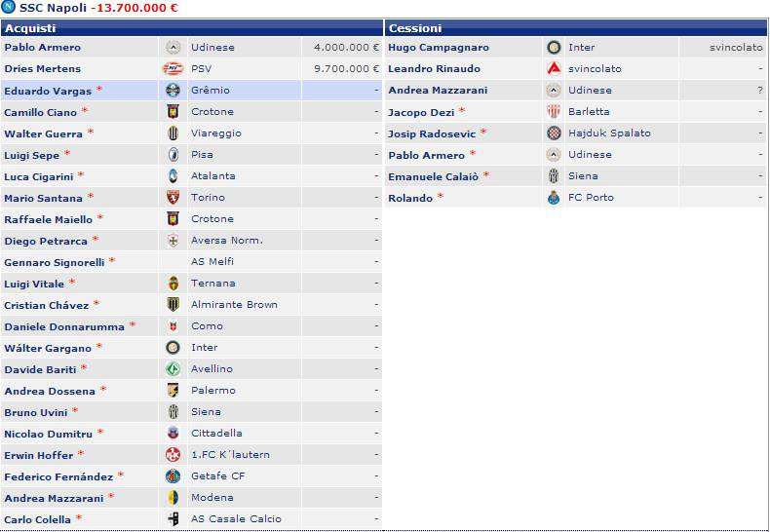Click the Torino club crest icon
Screen dimensions: 770x532
[173, 198]
